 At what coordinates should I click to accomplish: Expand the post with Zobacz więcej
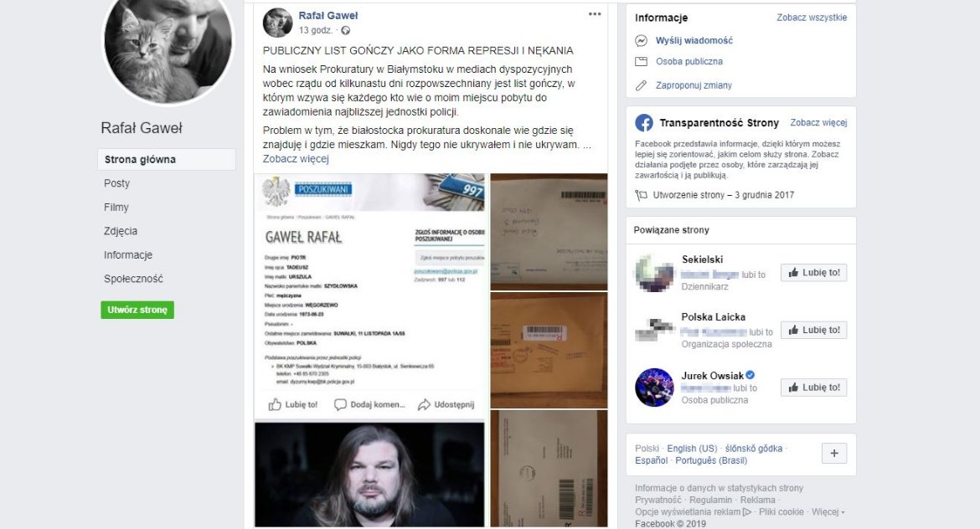296,159
